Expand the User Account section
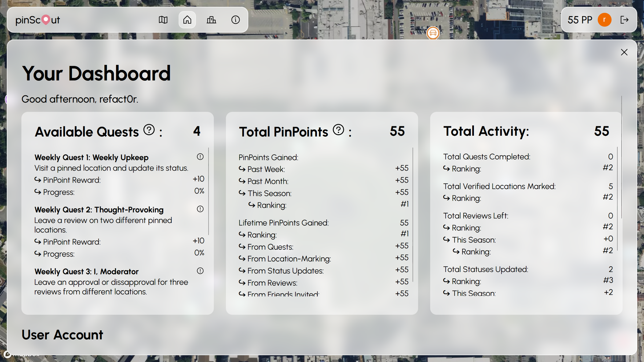This screenshot has height=362, width=644. point(62,335)
